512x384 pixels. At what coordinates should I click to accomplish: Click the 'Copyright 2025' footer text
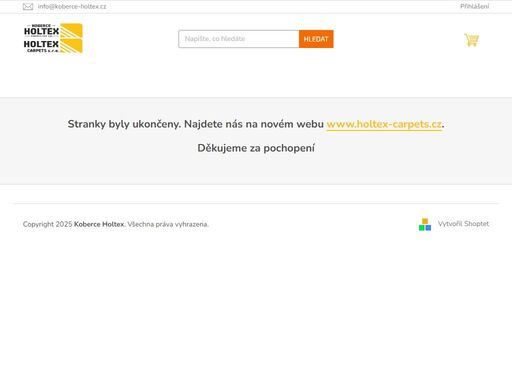(47, 224)
